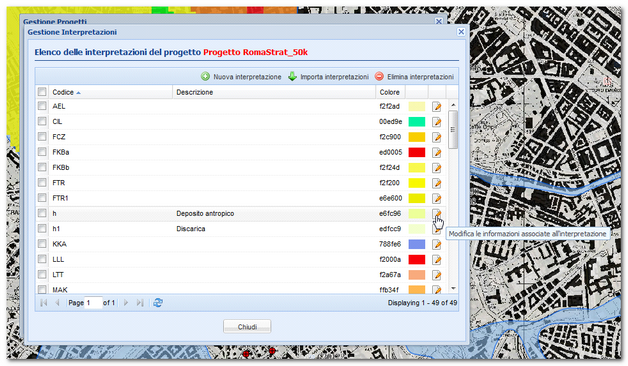Tick the FTR1 row checkbox

click(42, 198)
